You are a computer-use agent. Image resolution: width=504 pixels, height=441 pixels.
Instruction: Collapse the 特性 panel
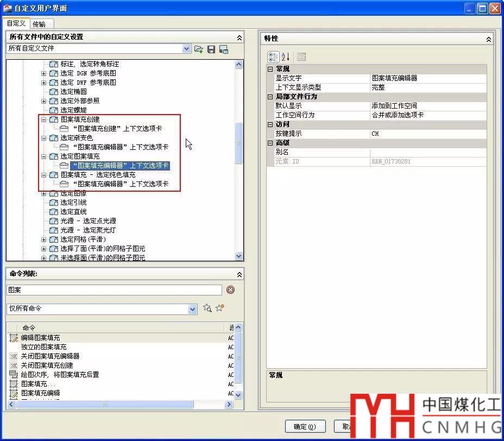(x=489, y=39)
